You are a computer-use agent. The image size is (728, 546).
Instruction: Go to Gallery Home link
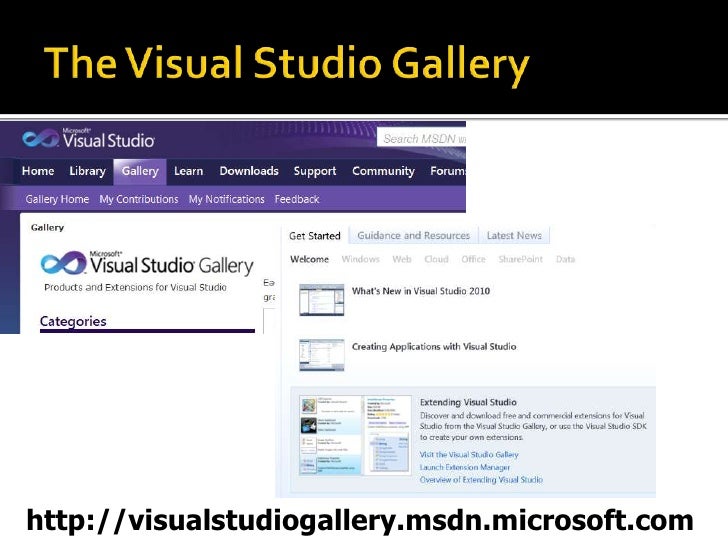click(x=57, y=199)
